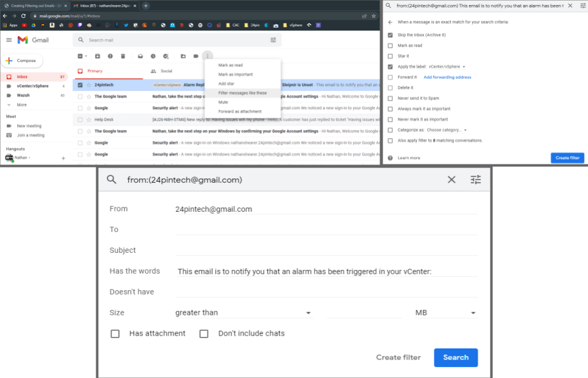Image resolution: width=588 pixels, height=378 pixels.
Task: Snooze the selected email
Action: [153, 56]
